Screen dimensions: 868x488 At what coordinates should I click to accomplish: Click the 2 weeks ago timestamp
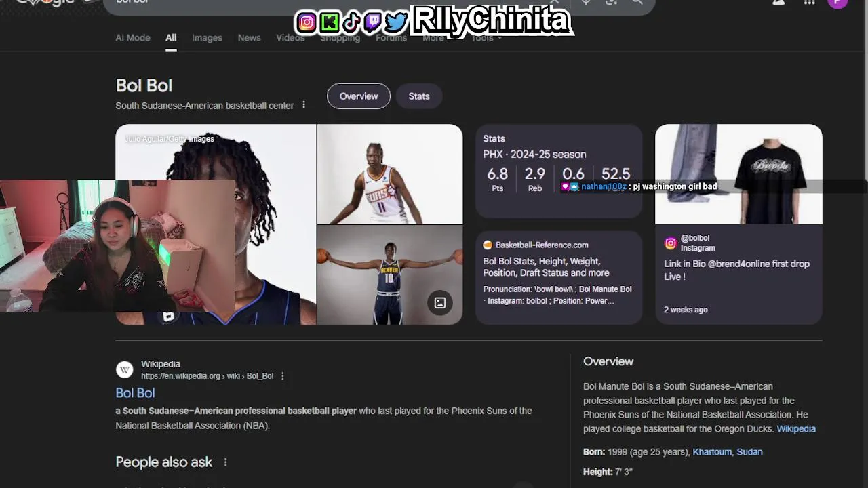pyautogui.click(x=686, y=310)
